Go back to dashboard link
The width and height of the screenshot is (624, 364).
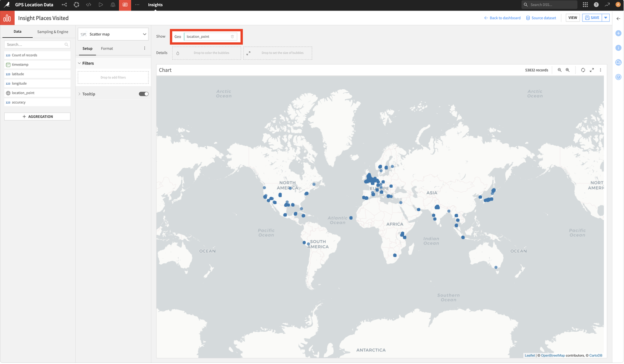[502, 18]
